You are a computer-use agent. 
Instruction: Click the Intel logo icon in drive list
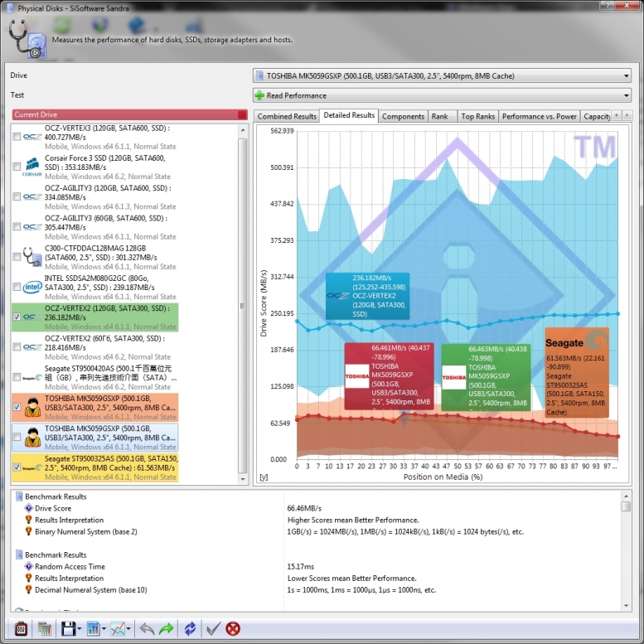[32, 287]
